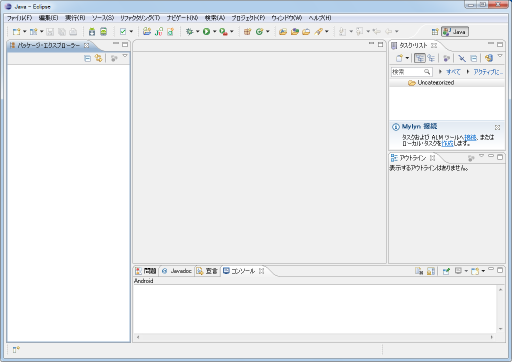Click the Debug bug icon in toolbar
Screen dimensions: 512x362
tap(189, 31)
